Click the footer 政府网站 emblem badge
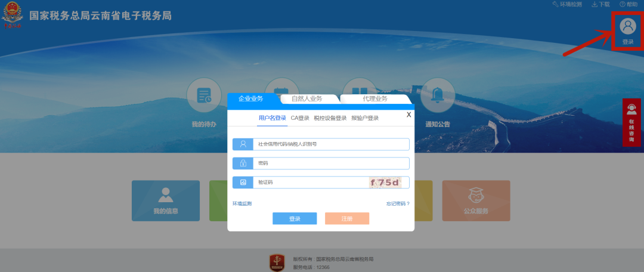The height and width of the screenshot is (272, 644). point(277,263)
